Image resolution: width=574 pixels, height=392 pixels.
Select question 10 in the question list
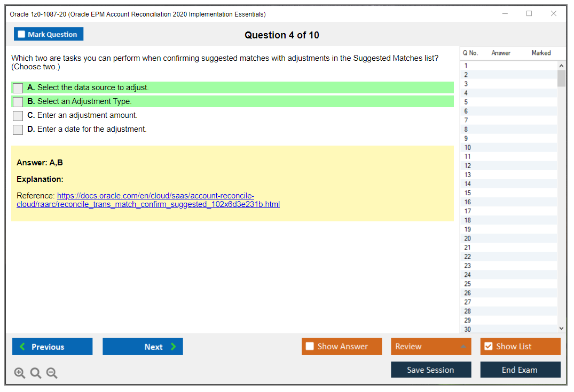[x=468, y=148]
